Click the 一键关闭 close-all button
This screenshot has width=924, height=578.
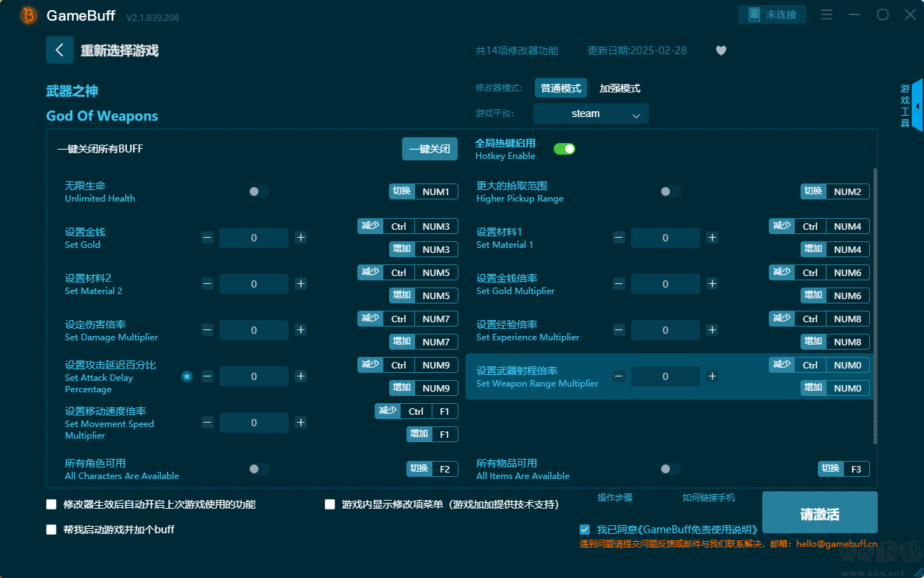click(x=430, y=149)
